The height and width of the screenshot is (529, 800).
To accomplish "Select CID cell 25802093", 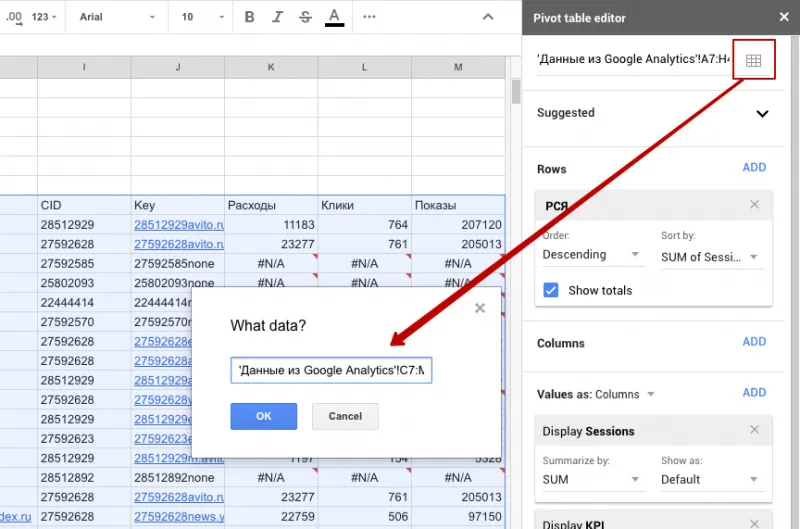I will pyautogui.click(x=84, y=283).
